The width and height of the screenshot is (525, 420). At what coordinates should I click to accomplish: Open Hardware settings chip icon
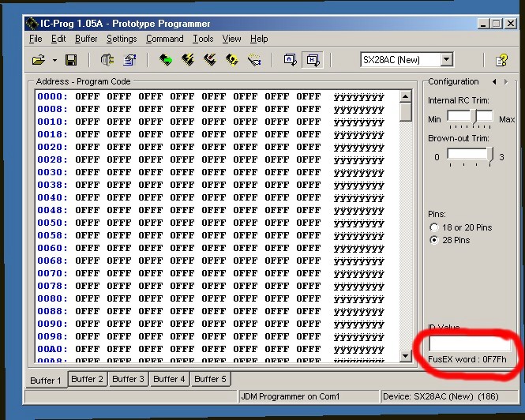(107, 60)
